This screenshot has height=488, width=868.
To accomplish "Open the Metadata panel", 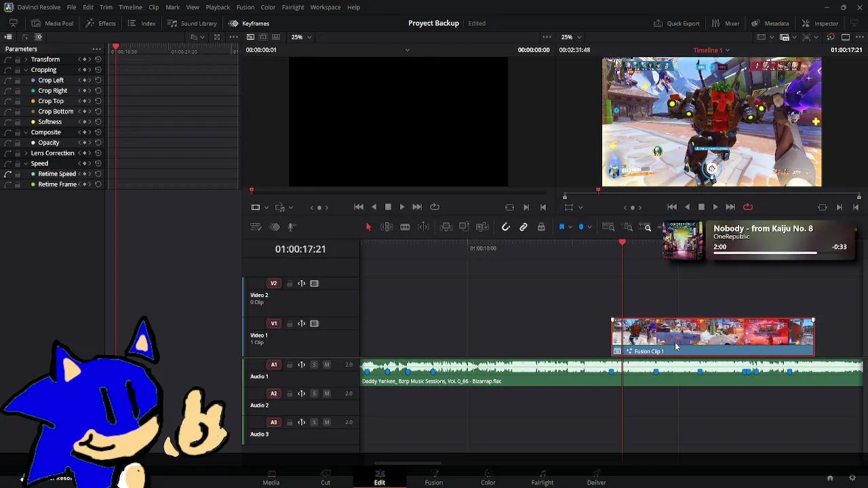I will 770,24.
